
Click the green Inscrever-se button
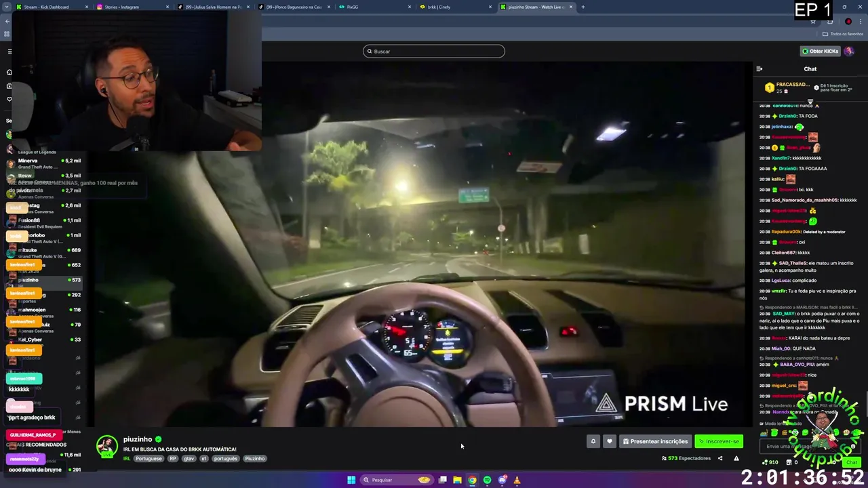point(719,441)
